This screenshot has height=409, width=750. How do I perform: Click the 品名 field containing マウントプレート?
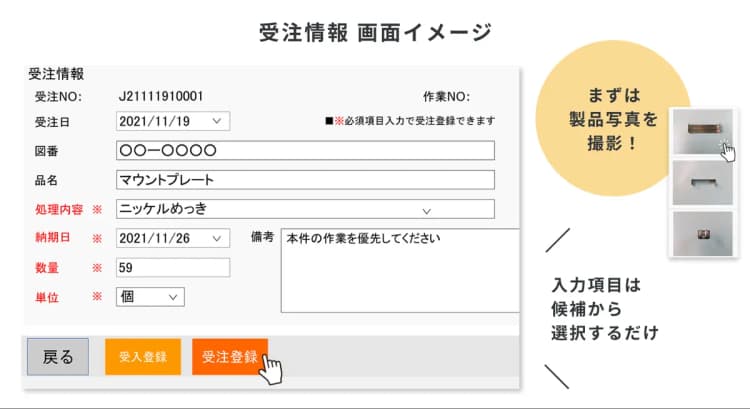tap(305, 180)
